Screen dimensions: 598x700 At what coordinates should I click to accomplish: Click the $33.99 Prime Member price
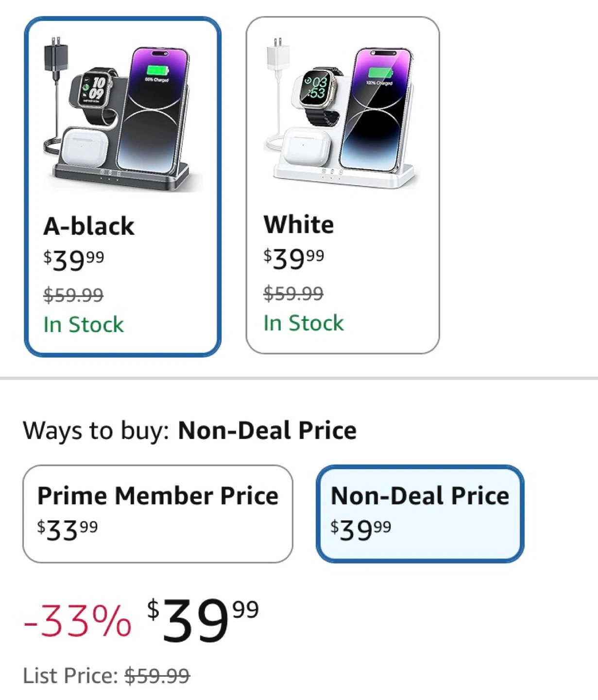coord(68,529)
